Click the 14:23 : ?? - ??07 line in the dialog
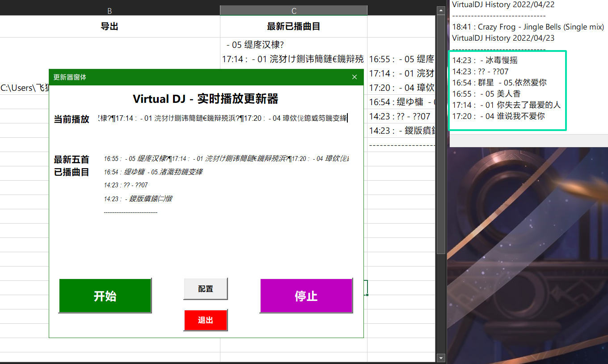608x364 pixels. (x=126, y=185)
